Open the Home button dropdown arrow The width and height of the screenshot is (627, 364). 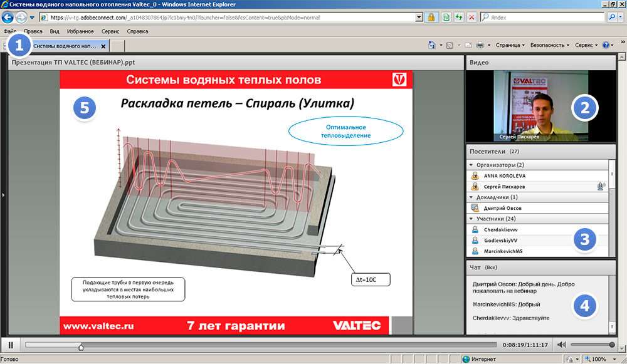point(441,45)
